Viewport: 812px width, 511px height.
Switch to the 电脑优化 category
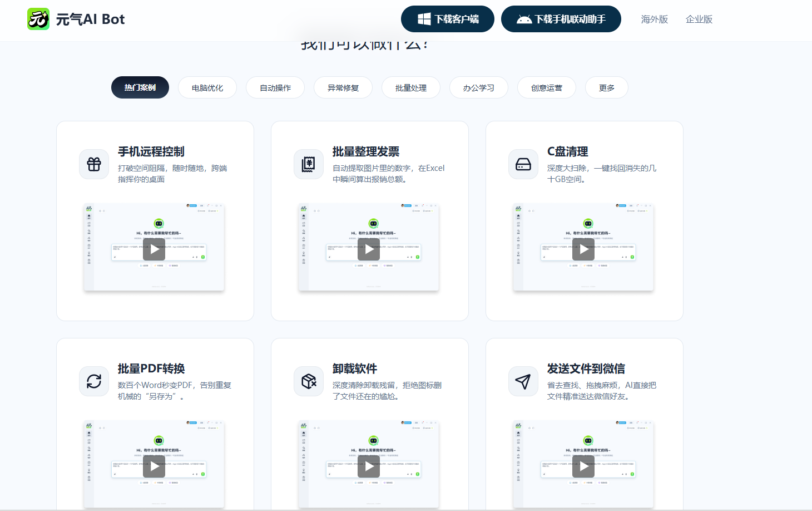tap(207, 87)
